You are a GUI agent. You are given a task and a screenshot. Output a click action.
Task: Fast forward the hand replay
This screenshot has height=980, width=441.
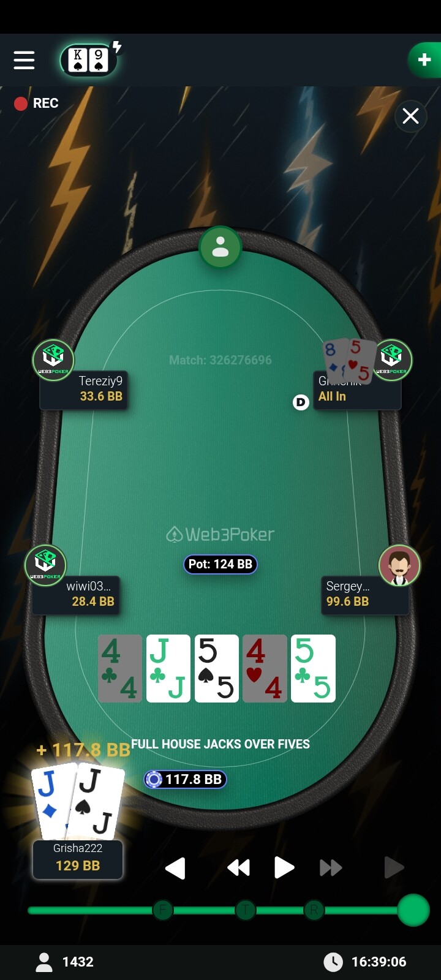(331, 868)
